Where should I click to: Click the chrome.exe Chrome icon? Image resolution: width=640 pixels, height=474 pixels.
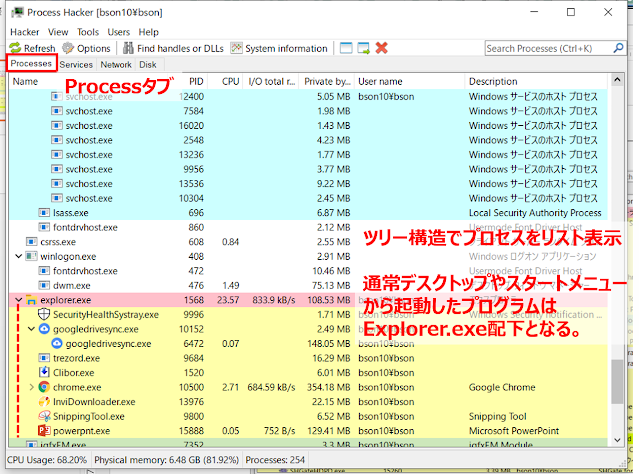pyautogui.click(x=44, y=387)
